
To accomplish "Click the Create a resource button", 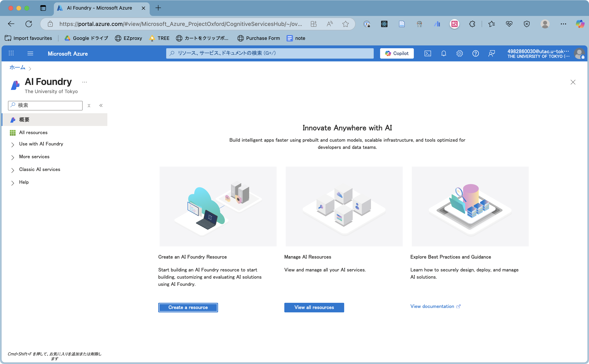I will [x=188, y=307].
